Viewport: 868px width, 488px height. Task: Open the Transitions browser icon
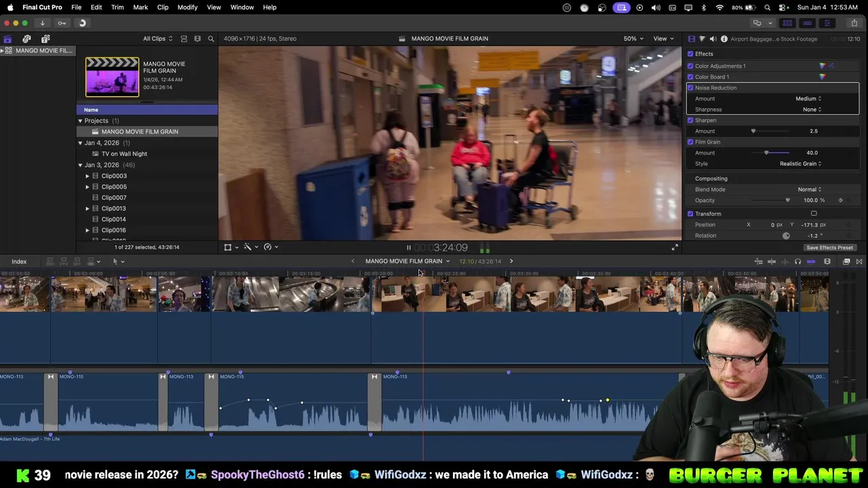click(859, 262)
